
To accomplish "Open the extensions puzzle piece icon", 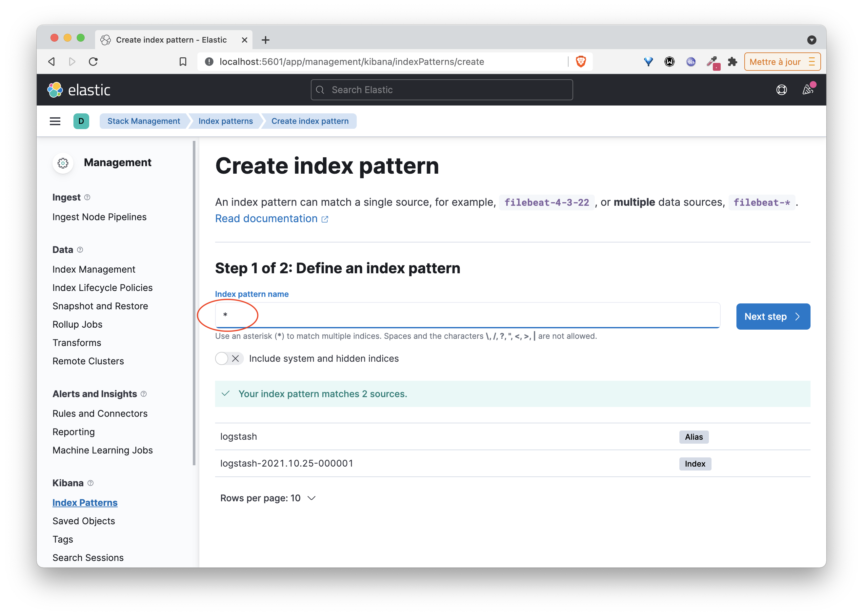I will (733, 62).
